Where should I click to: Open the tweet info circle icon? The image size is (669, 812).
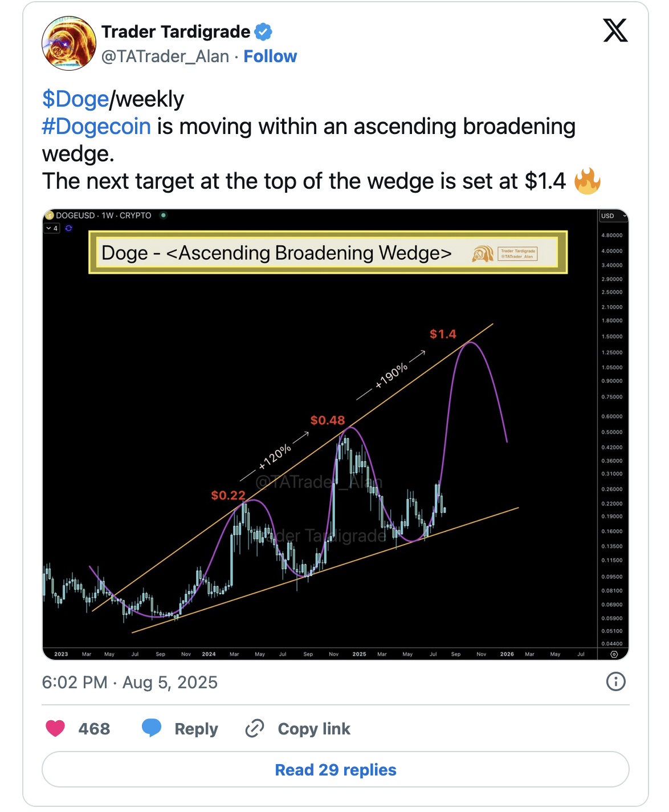(616, 681)
